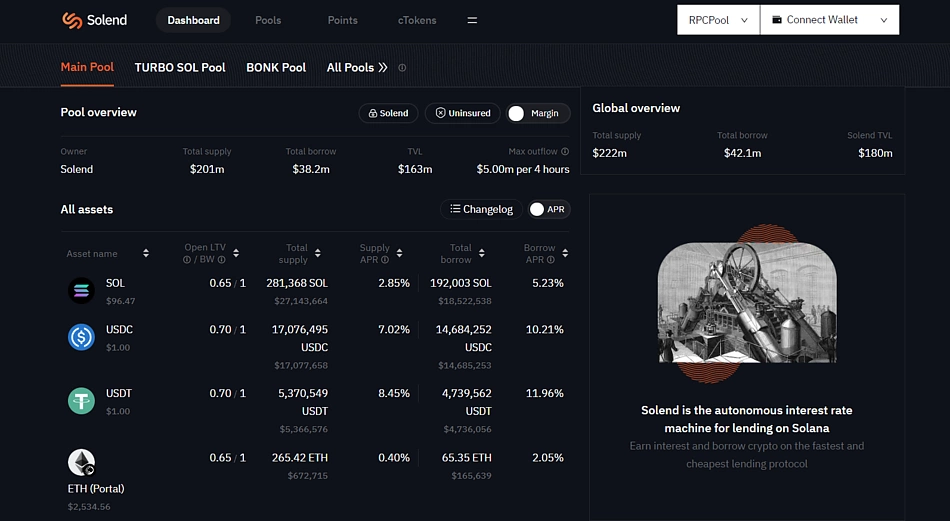This screenshot has width=950, height=521.
Task: Sort by Supply APR column
Action: point(399,253)
